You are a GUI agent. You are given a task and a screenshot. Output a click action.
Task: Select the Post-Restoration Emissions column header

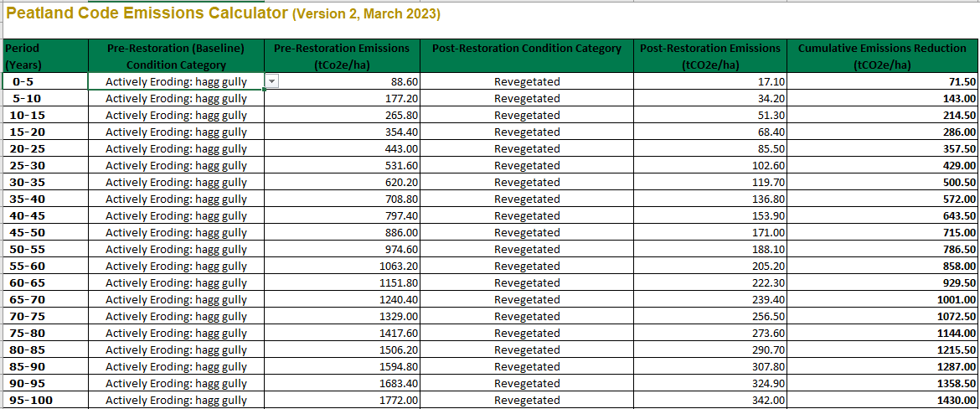[x=710, y=56]
